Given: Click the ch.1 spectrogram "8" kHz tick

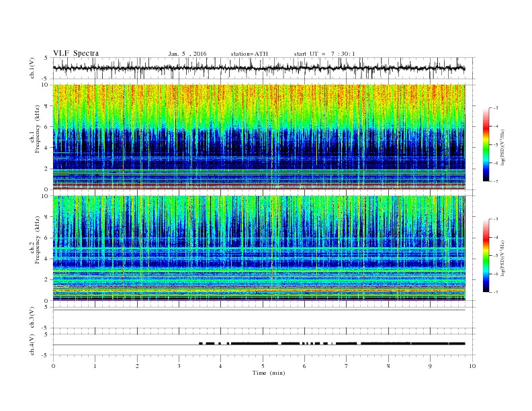Looking at the screenshot, I should pyautogui.click(x=46, y=106).
